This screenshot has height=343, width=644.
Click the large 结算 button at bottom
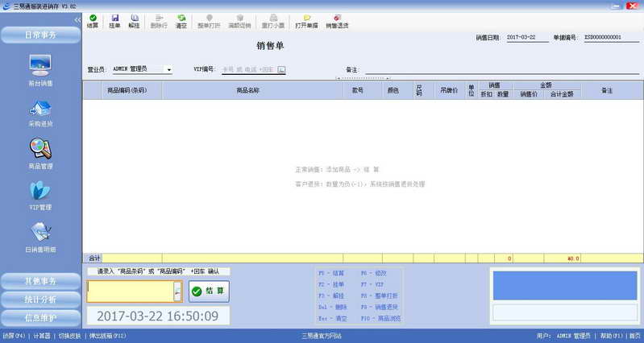coord(209,291)
